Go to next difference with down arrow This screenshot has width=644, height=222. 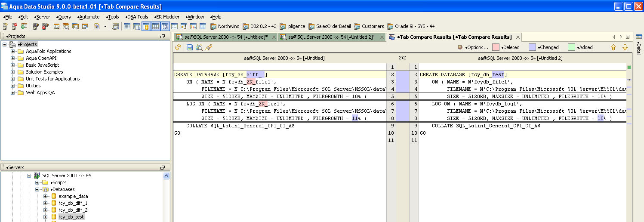click(x=625, y=47)
